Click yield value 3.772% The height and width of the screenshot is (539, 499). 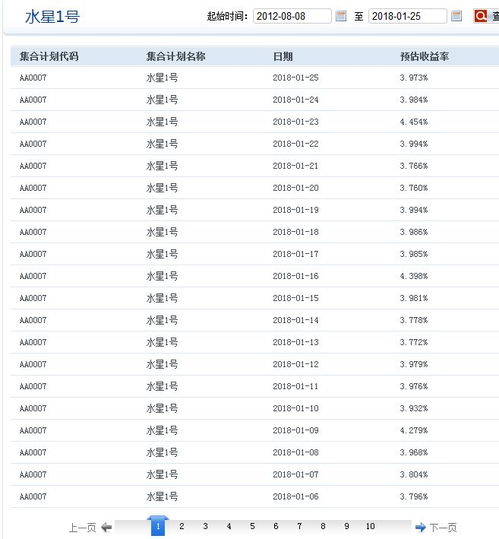414,342
